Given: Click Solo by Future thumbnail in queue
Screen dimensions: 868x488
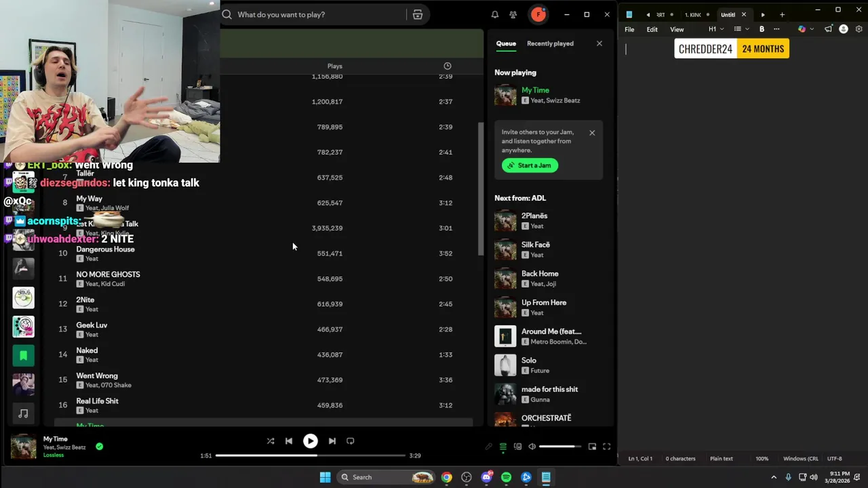Looking at the screenshot, I should (505, 365).
